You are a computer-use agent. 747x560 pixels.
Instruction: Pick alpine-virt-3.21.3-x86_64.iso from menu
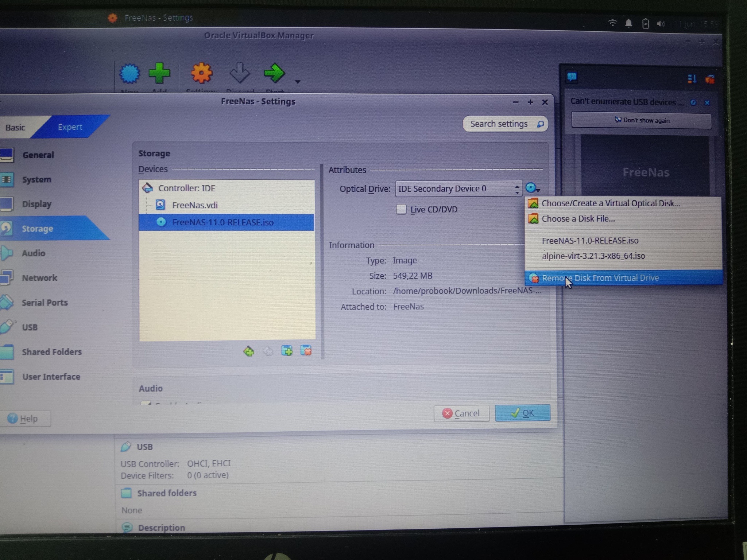click(623, 256)
